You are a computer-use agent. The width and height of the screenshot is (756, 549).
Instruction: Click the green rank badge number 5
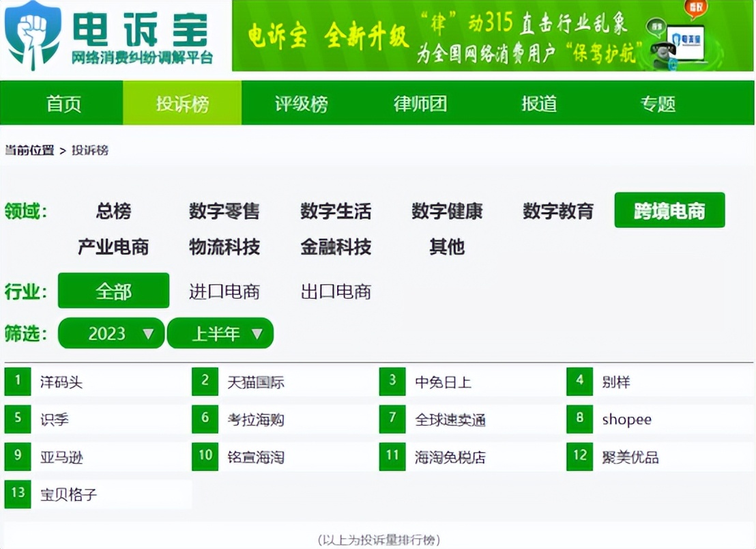18,419
